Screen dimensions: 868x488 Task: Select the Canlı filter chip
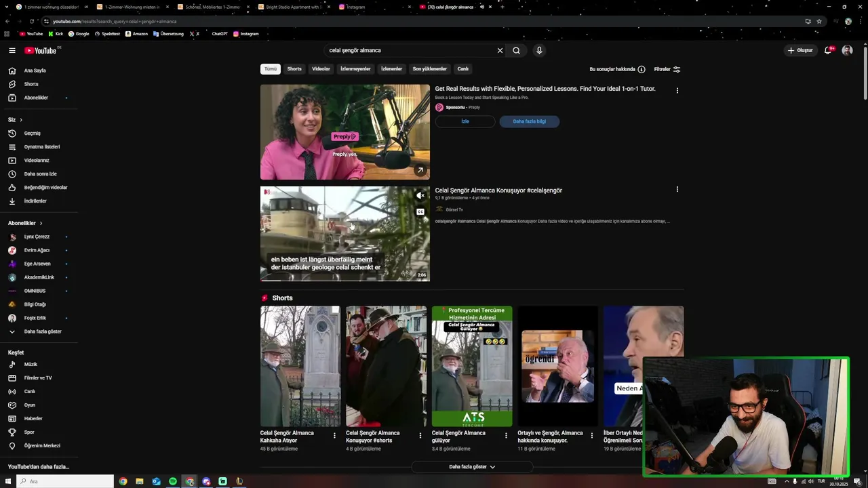point(462,68)
